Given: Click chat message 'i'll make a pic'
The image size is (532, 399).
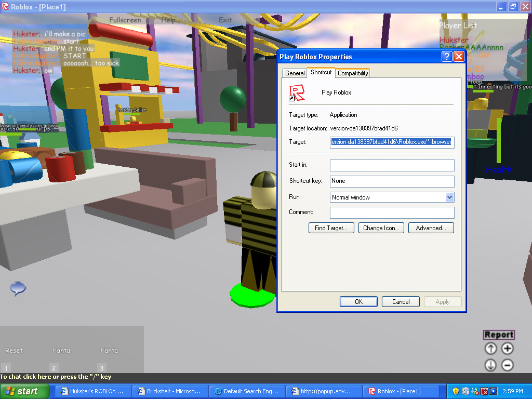Looking at the screenshot, I should [65, 34].
